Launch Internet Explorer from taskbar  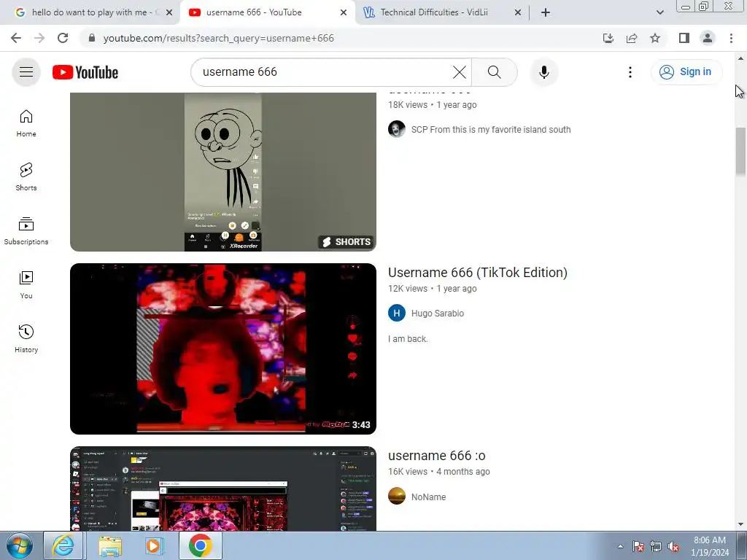tap(63, 545)
